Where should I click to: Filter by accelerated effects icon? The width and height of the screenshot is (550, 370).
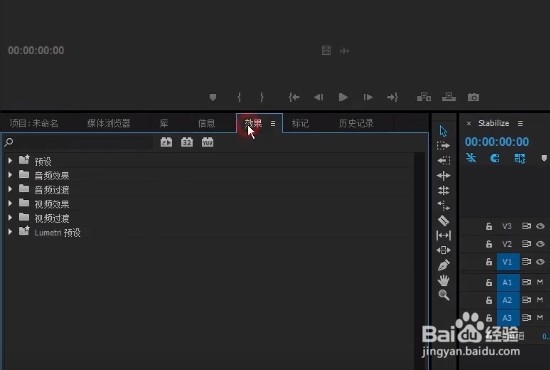[x=166, y=142]
